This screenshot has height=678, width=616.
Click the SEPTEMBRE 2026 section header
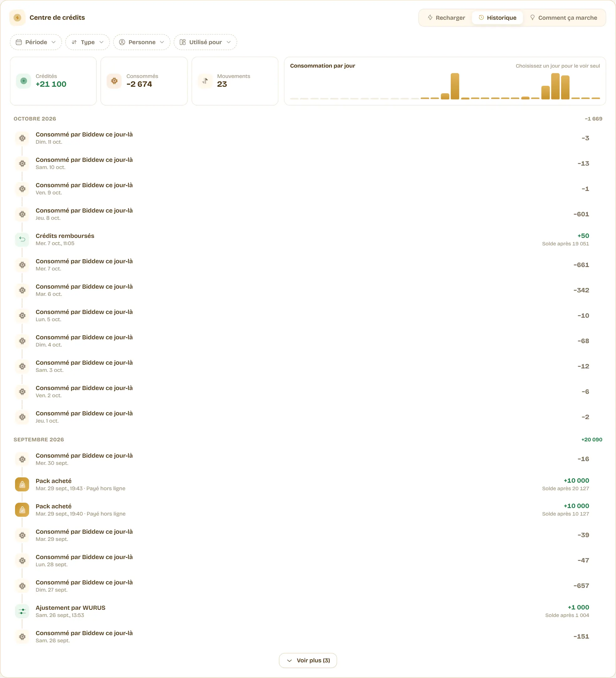pos(39,439)
